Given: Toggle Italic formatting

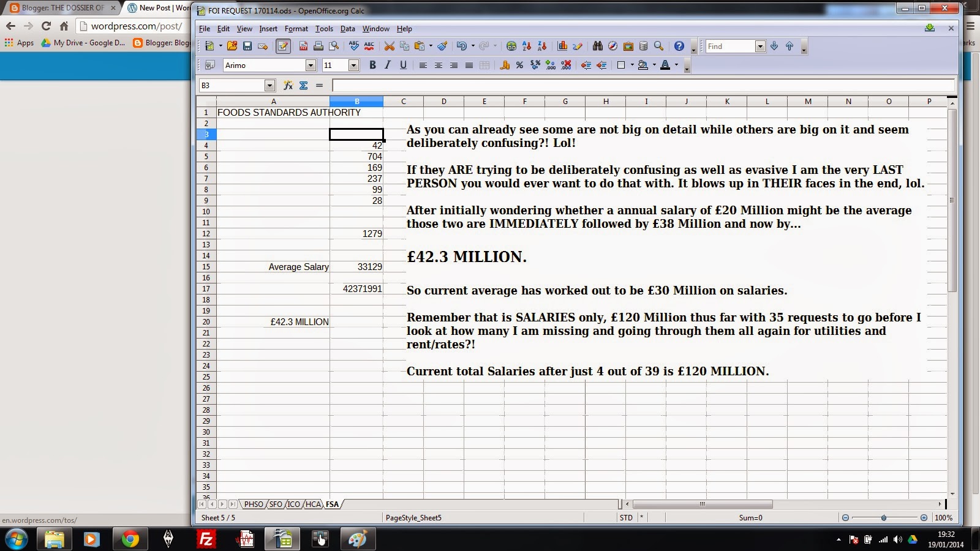Looking at the screenshot, I should [x=388, y=66].
